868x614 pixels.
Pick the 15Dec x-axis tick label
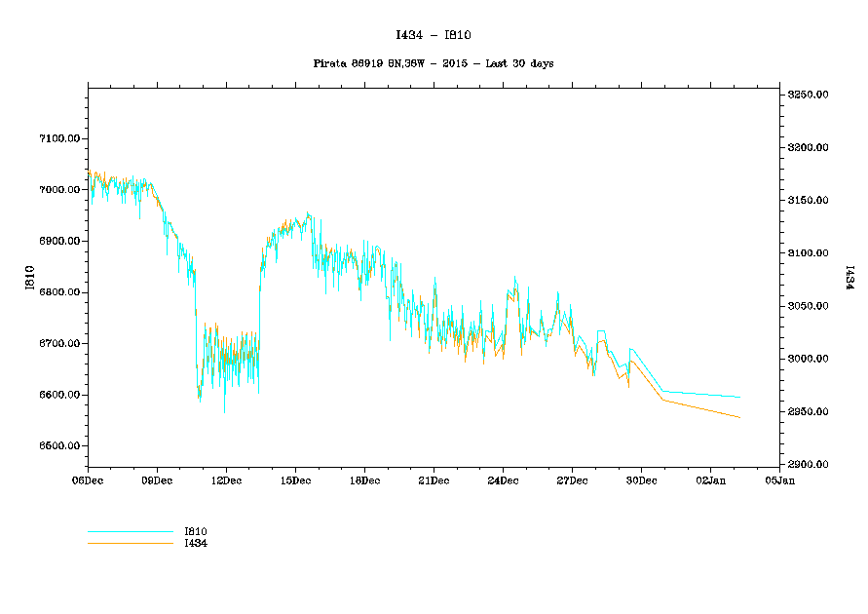point(295,480)
